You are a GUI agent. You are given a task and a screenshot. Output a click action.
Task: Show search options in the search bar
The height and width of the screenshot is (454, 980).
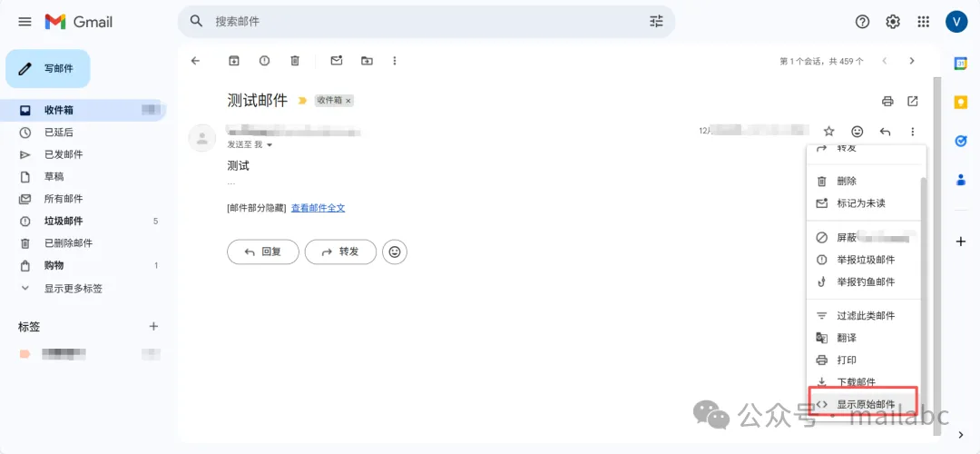pos(656,22)
